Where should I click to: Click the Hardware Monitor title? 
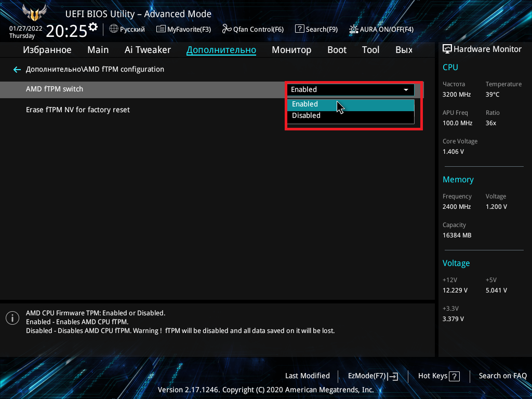pos(487,49)
